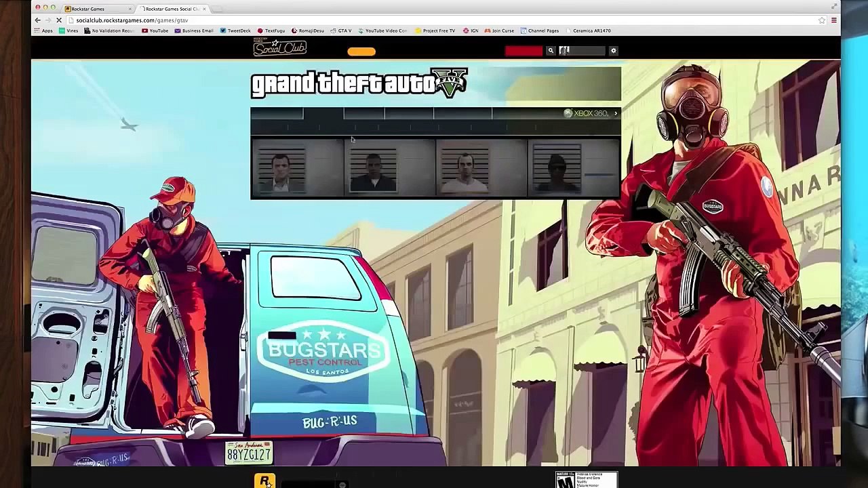Open the Business Email bookmark
Viewport: 868px width, 488px height.
coord(194,30)
